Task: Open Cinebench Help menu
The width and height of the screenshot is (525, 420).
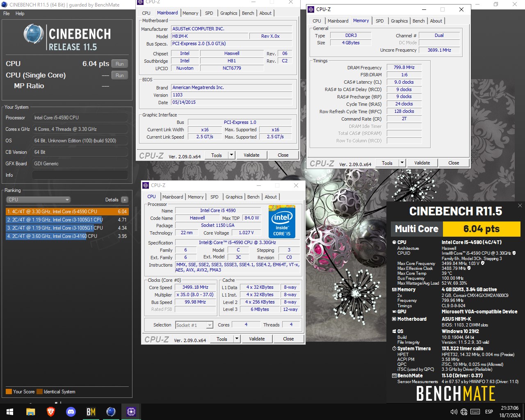Action: pos(20,14)
